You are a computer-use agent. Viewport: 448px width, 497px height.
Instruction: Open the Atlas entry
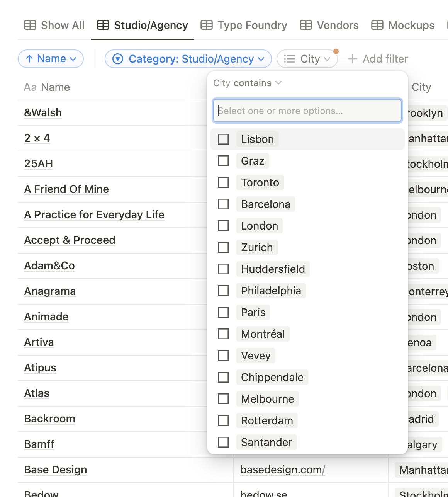point(37,393)
